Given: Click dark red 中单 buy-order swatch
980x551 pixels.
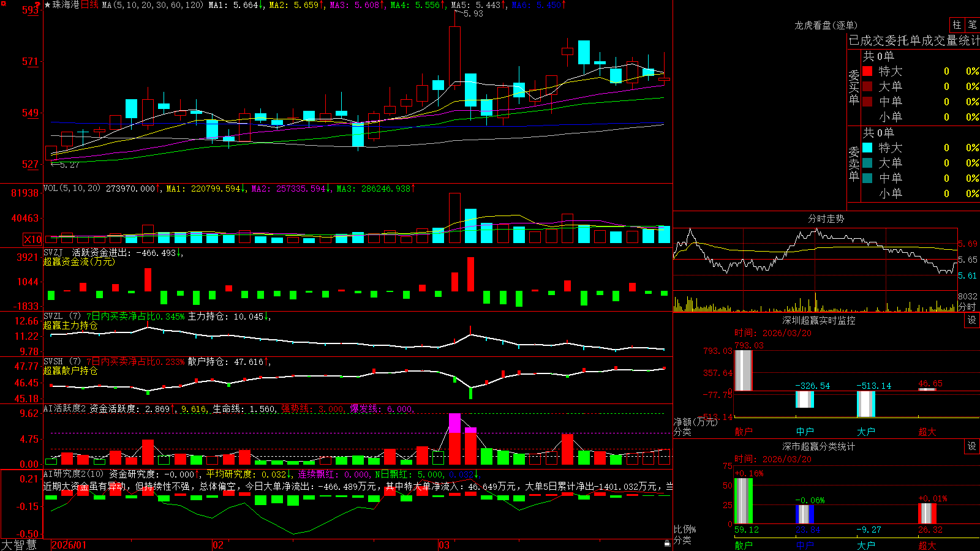Looking at the screenshot, I should [867, 102].
